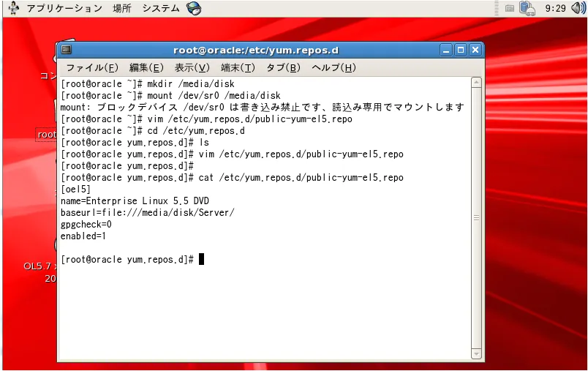Open the volume speaker icon
588x371 pixels.
tap(578, 8)
